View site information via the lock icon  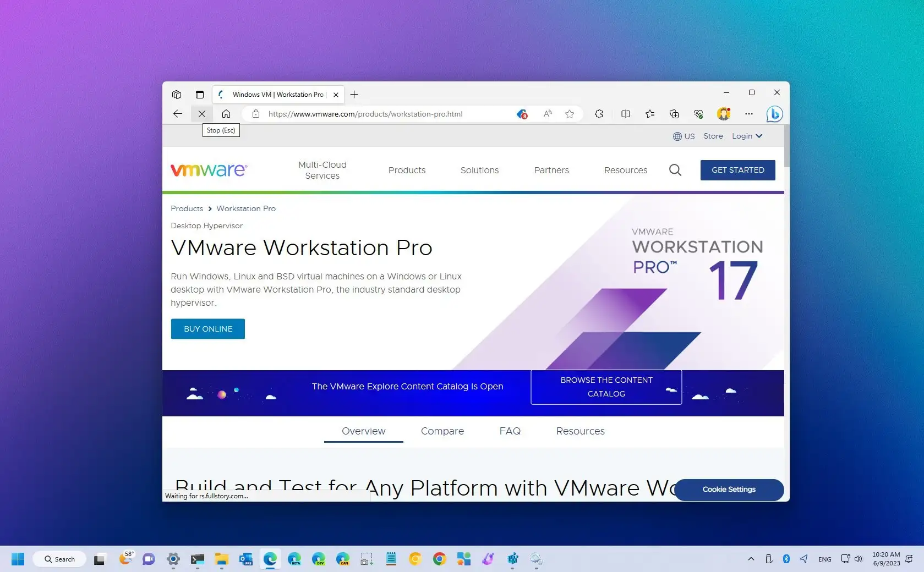tap(255, 114)
